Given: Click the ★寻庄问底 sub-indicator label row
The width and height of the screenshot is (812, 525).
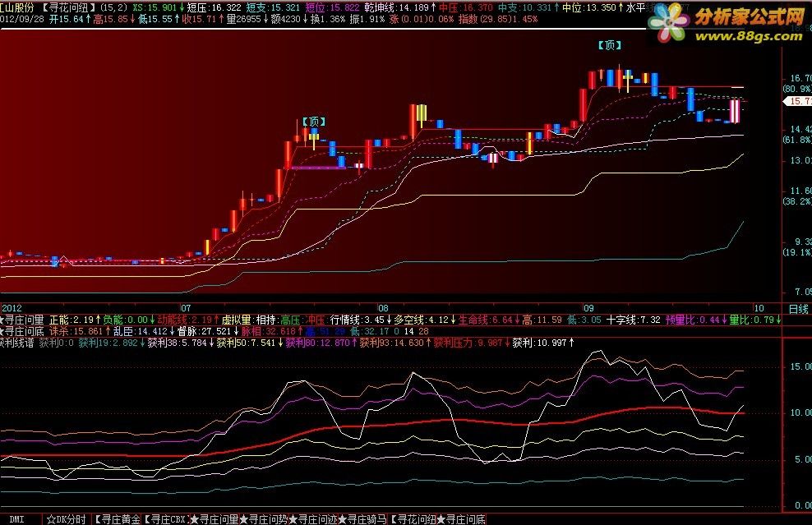Looking at the screenshot, I should (x=22, y=331).
